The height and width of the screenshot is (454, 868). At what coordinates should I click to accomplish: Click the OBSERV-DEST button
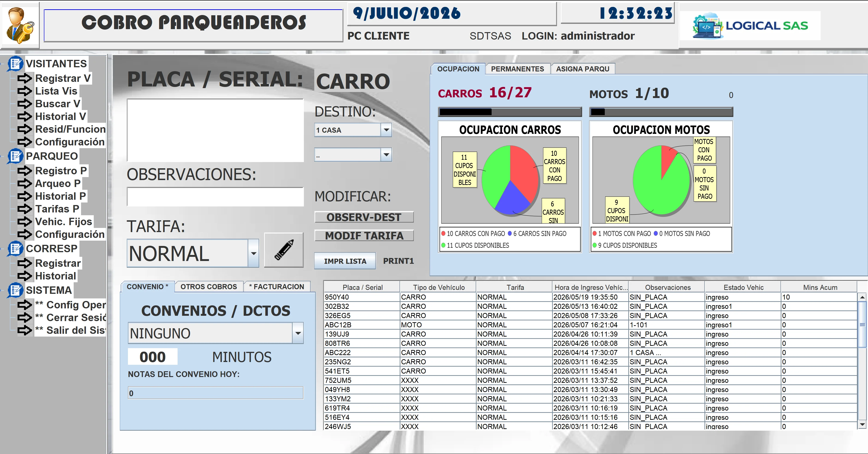364,217
